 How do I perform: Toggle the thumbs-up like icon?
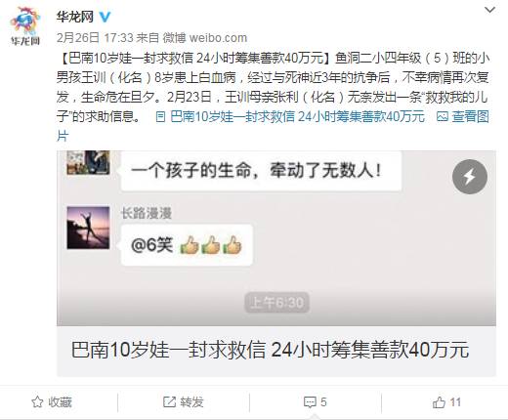click(439, 402)
